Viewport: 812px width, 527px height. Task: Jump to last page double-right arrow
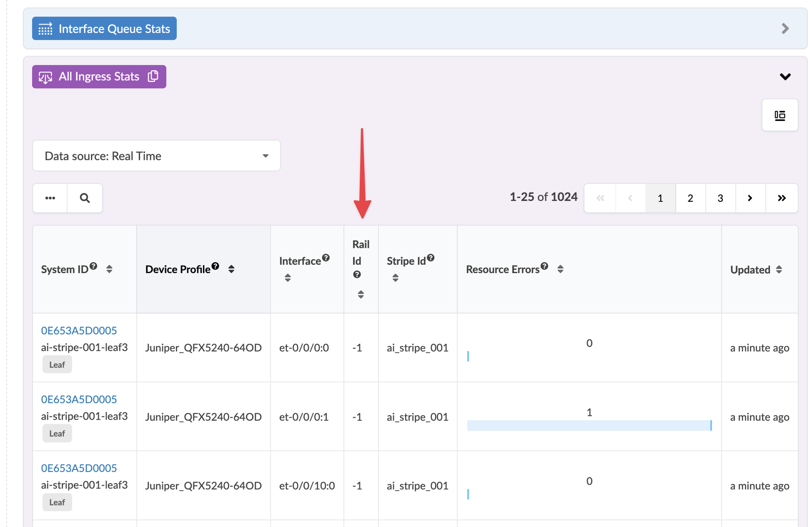tap(782, 198)
